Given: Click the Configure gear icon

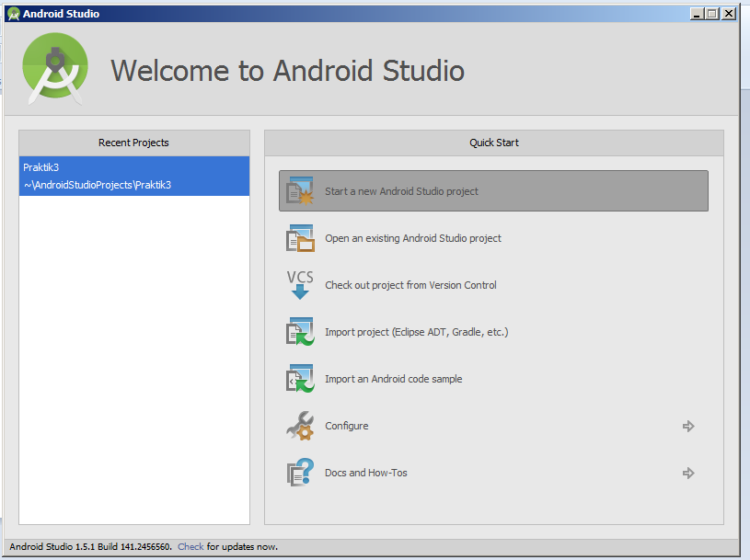Looking at the screenshot, I should point(298,426).
